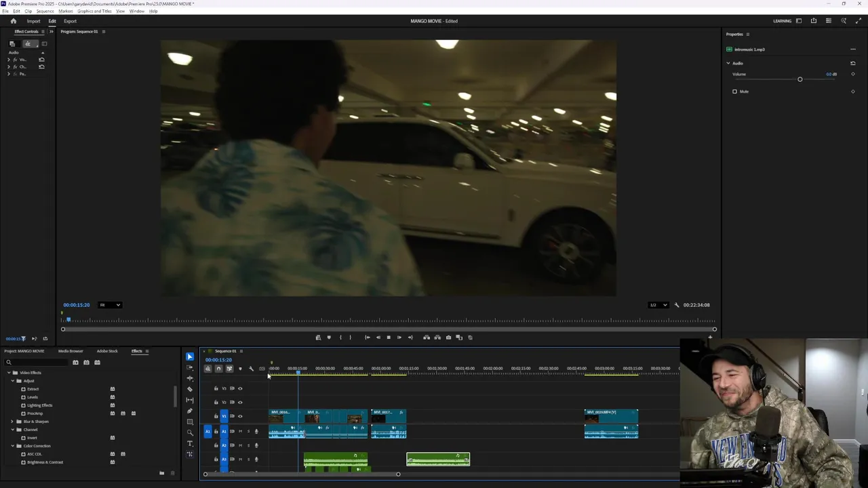Toggle V1 track lock
This screenshot has height=488, width=868.
pyautogui.click(x=216, y=416)
